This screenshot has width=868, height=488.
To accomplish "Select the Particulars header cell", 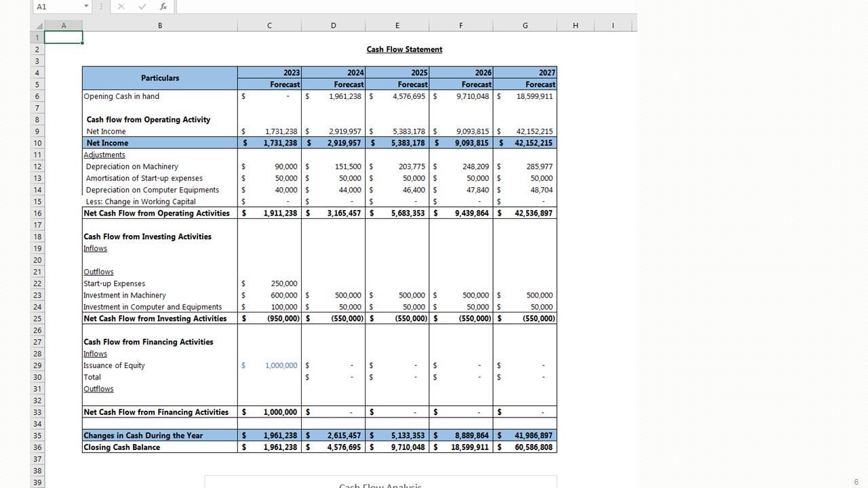I will (160, 78).
